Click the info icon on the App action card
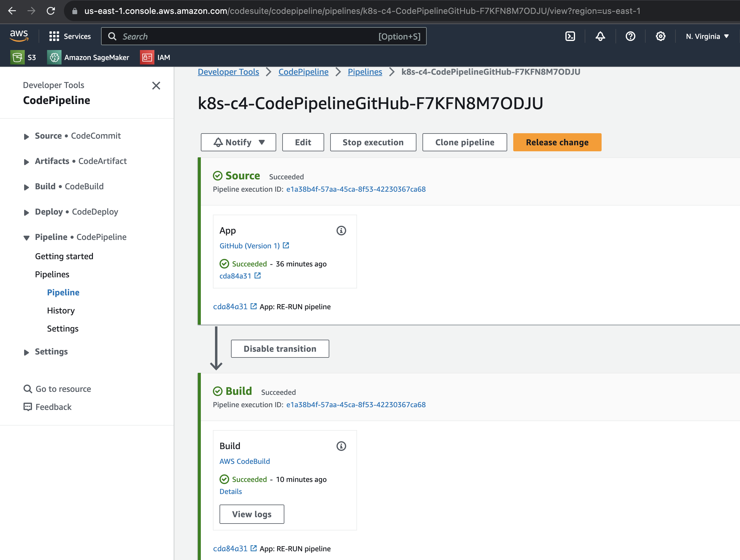The width and height of the screenshot is (740, 560). (x=341, y=230)
